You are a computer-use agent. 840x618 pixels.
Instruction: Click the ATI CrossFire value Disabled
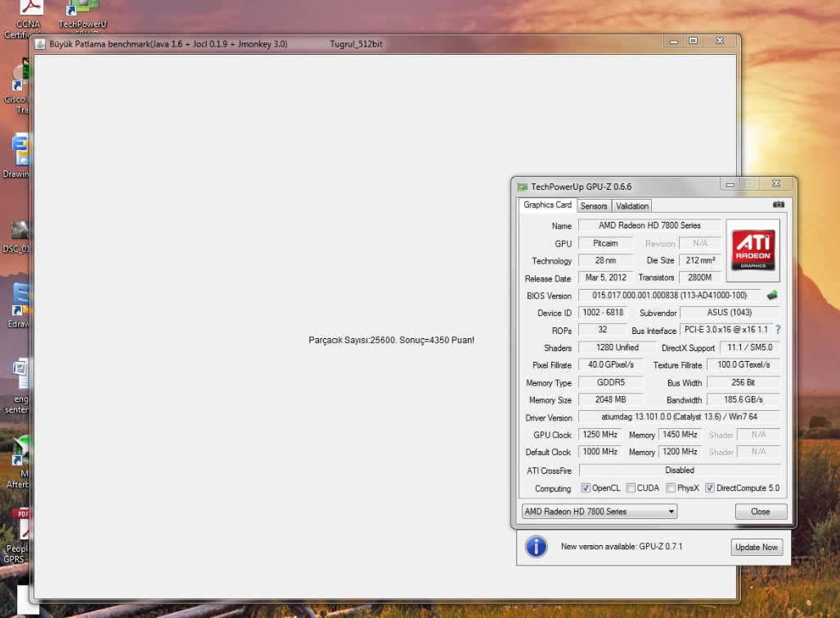[x=680, y=470]
